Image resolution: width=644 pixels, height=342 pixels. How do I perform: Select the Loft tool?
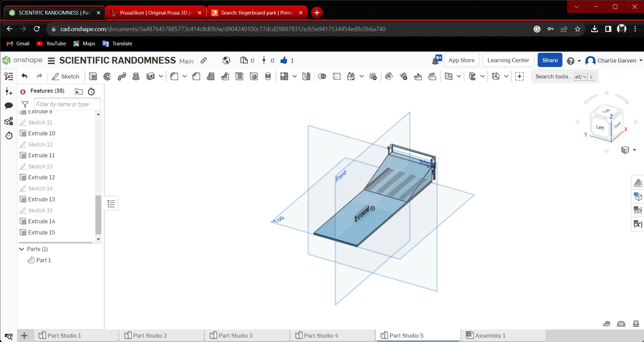pos(136,76)
